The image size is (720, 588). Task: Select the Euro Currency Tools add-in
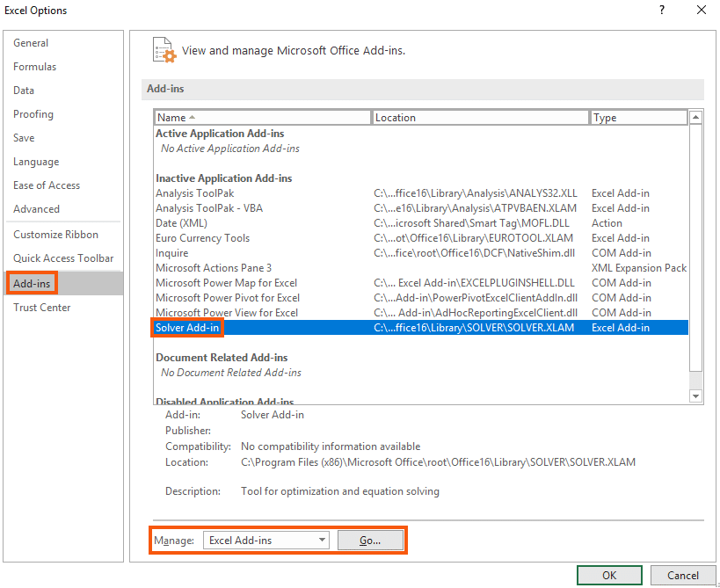(x=202, y=237)
